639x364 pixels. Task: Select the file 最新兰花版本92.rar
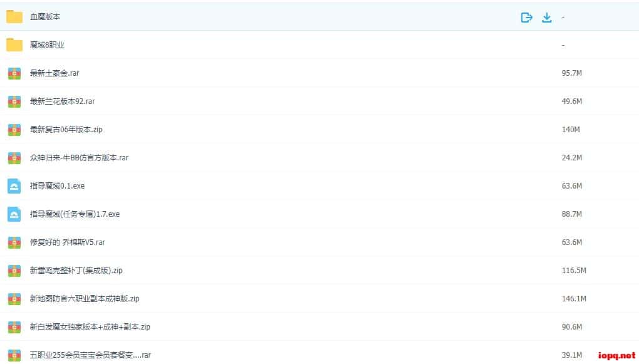pos(62,101)
